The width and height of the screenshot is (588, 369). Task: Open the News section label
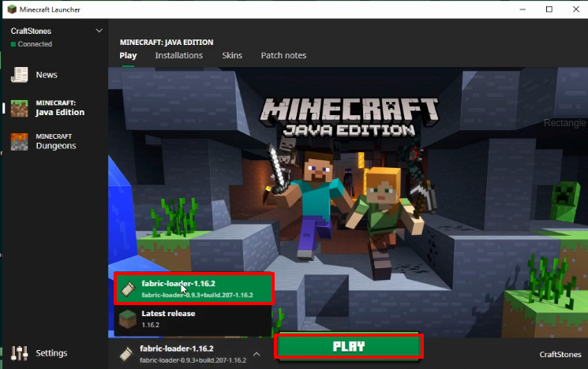click(47, 75)
